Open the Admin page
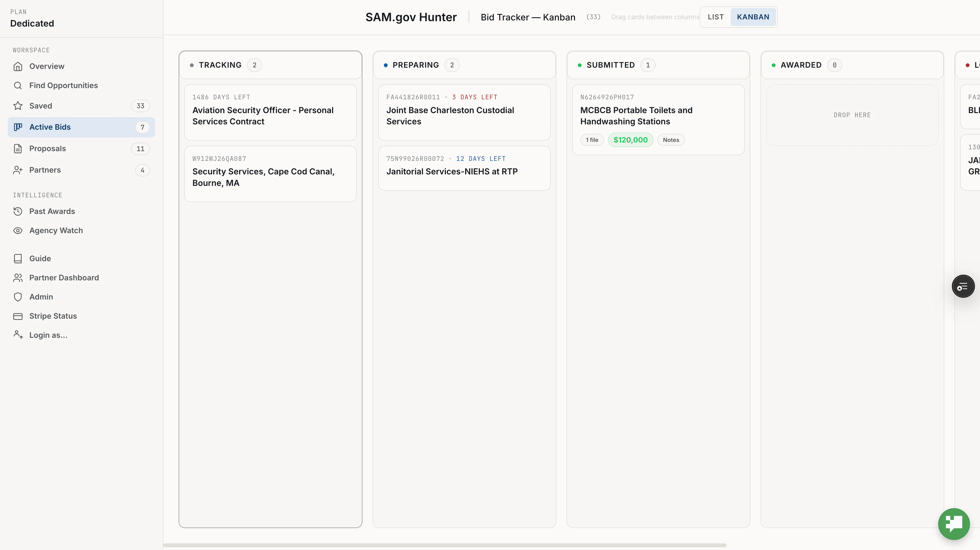This screenshot has height=550, width=980. click(81, 297)
